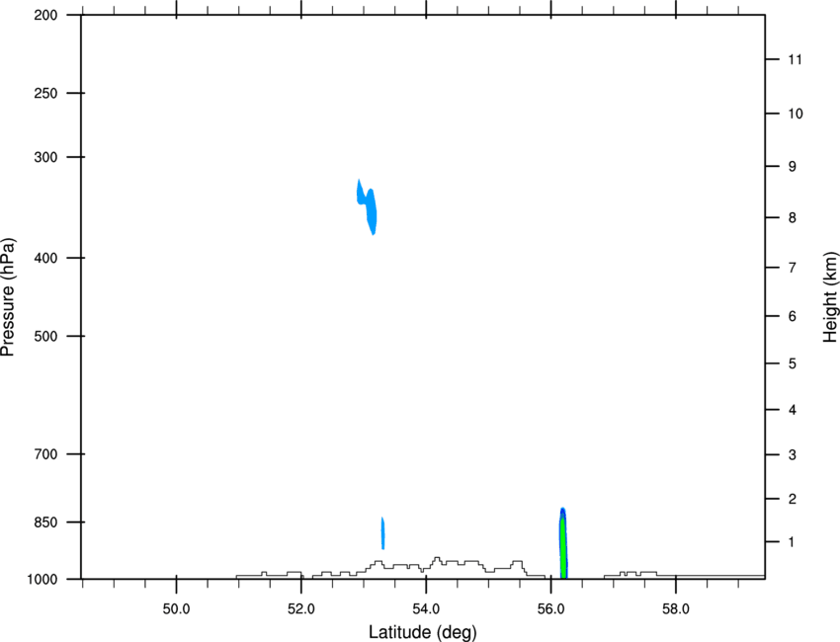840x642 pixels.
Task: Click the 'Pressure (hPa)' axis title
Action: 8,297
